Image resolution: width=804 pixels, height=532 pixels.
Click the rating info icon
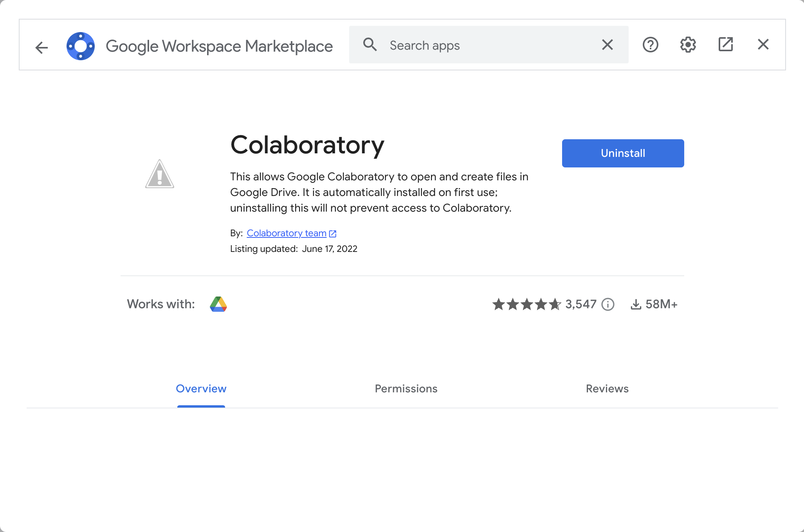point(608,304)
